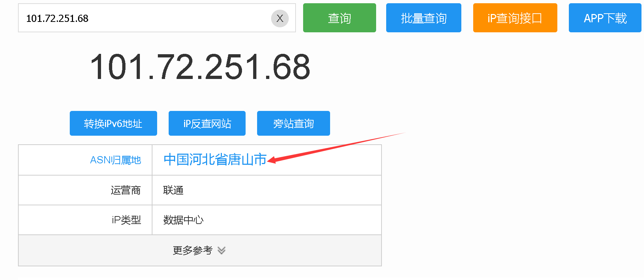Image resolution: width=644 pixels, height=280 pixels.
Task: Click 转换iPv6地址 button
Action: coord(113,123)
